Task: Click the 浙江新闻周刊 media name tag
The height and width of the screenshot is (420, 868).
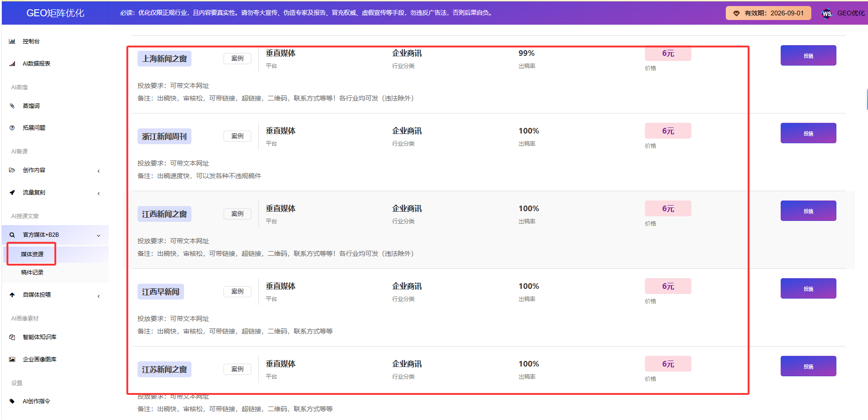Action: [164, 136]
